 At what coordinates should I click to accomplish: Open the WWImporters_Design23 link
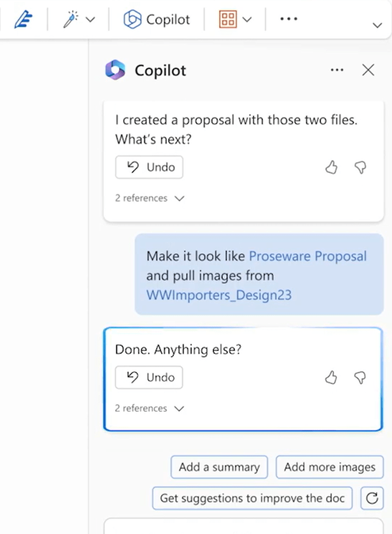tap(219, 295)
